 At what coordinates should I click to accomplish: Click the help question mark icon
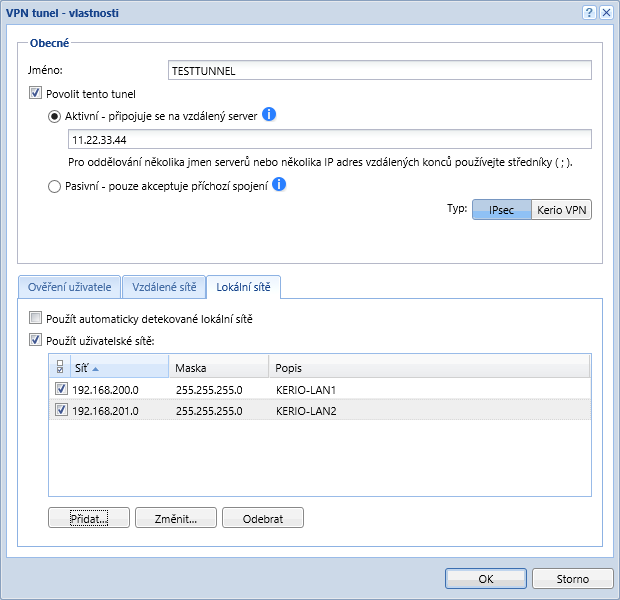tap(590, 12)
